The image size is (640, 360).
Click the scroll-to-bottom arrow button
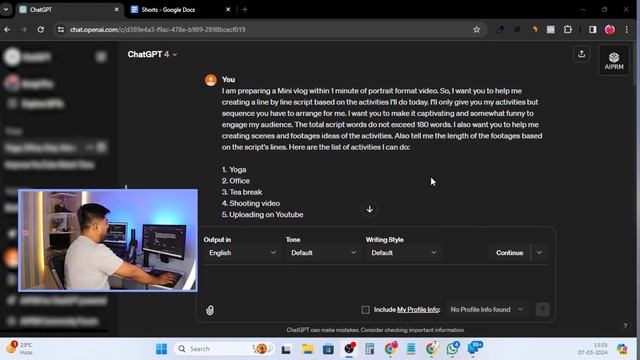click(x=369, y=209)
